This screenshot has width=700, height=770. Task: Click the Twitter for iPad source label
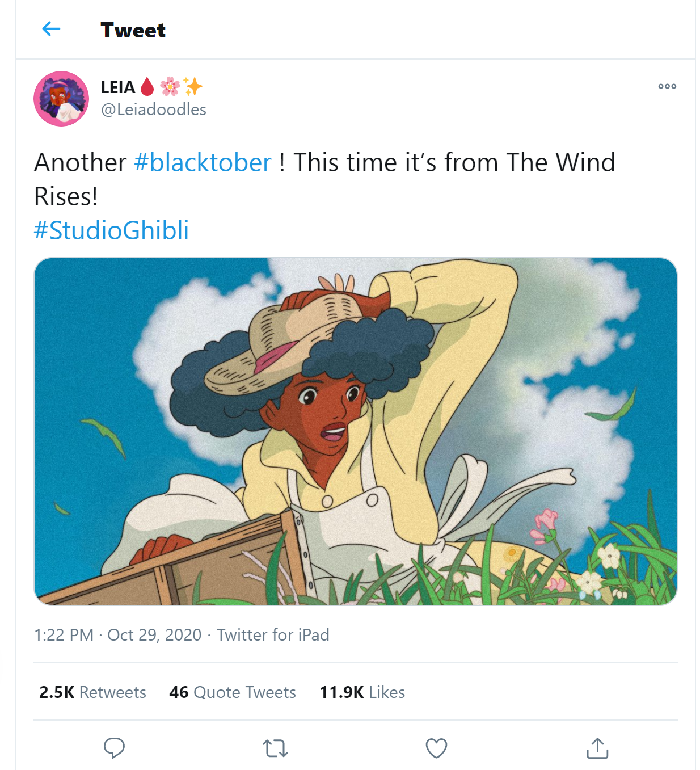tap(273, 635)
